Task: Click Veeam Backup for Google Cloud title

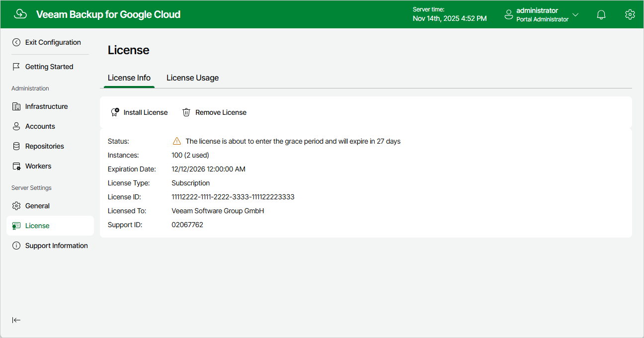Action: (108, 14)
